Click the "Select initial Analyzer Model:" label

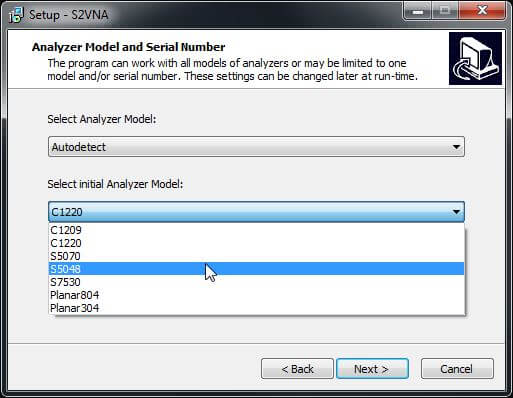(115, 184)
